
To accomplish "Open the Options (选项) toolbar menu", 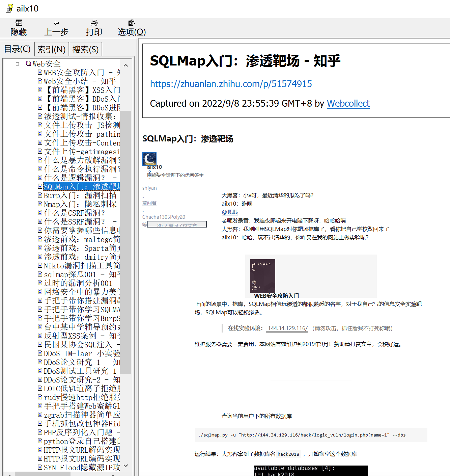I will (x=132, y=28).
